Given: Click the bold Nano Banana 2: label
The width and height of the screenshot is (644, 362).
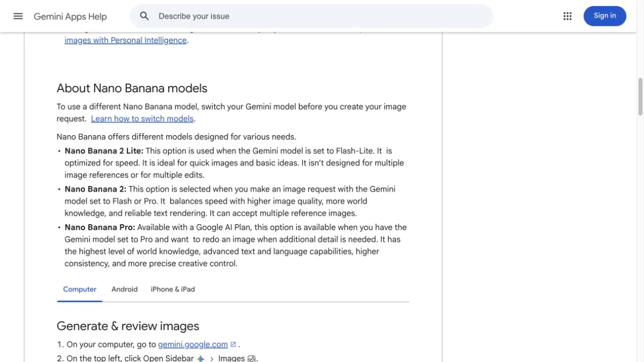Looking at the screenshot, I should 96,189.
